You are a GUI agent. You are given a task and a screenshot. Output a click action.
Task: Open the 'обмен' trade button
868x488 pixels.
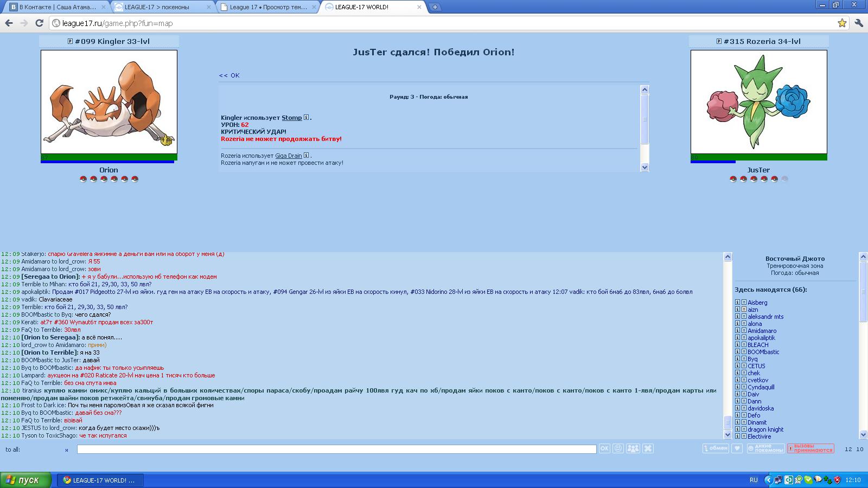[x=715, y=448]
